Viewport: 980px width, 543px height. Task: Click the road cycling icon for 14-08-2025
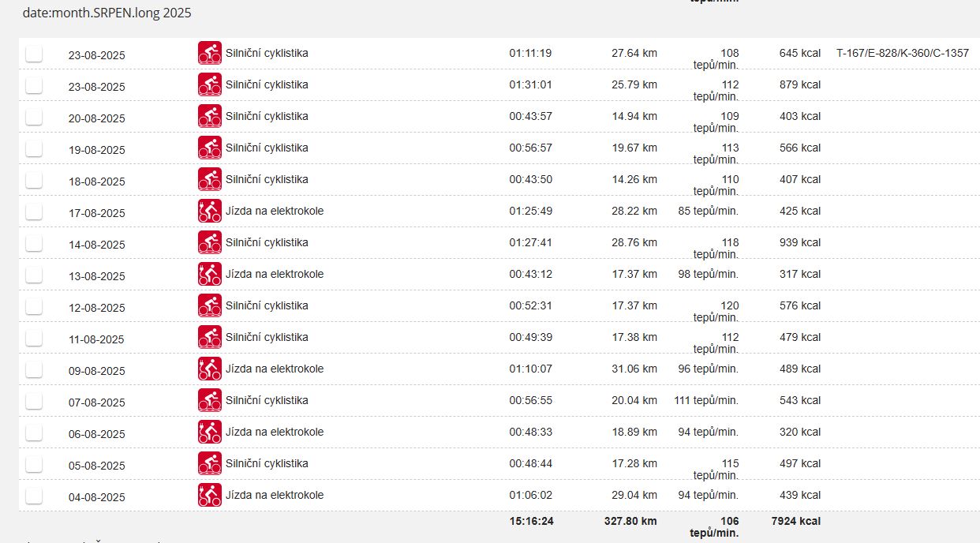[209, 242]
